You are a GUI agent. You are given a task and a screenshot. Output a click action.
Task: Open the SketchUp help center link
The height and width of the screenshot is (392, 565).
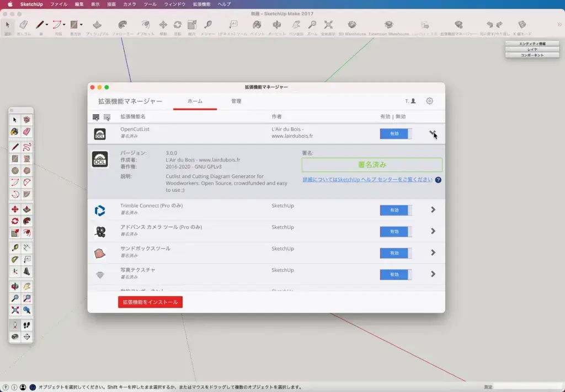click(367, 180)
